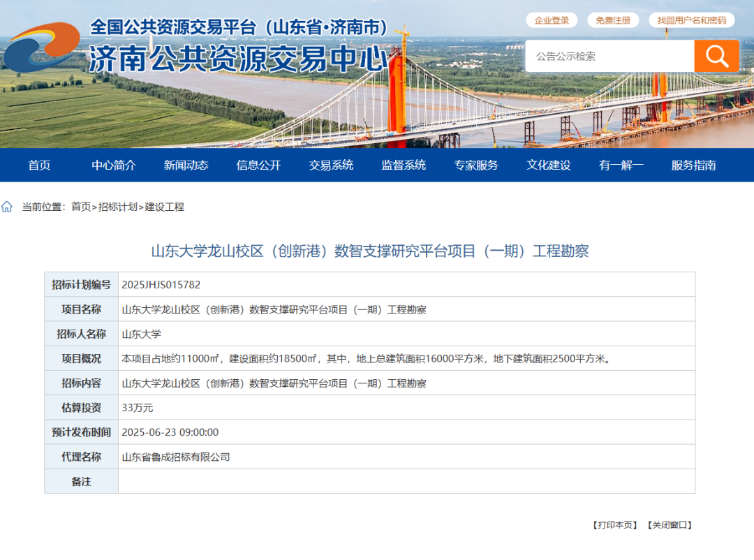Image resolution: width=754 pixels, height=560 pixels.
Task: Open the 有一解一 menu item
Action: [x=621, y=165]
